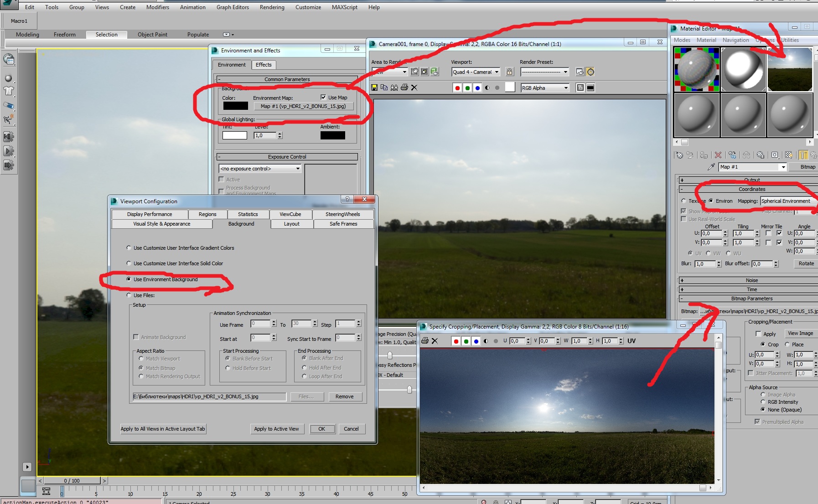
Task: Click Show Shaded Material in Viewport icon
Action: (x=788, y=155)
